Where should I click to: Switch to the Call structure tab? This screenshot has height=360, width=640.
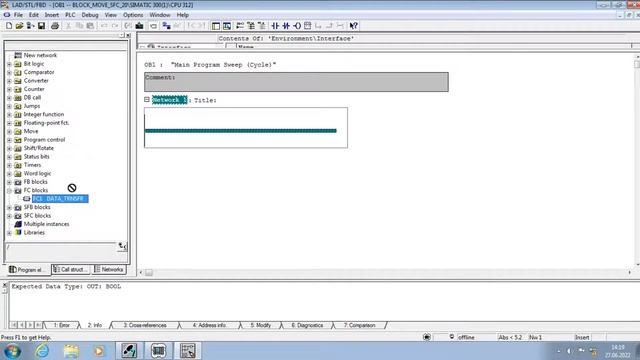pyautogui.click(x=71, y=269)
